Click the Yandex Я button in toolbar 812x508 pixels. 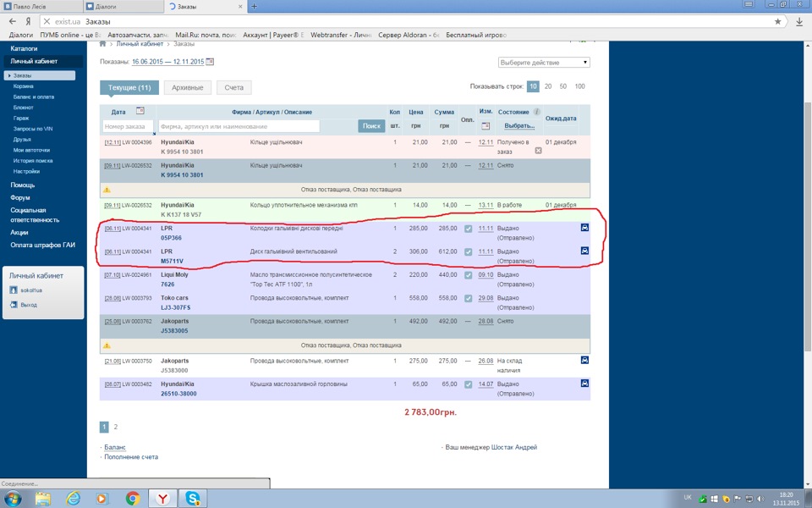click(28, 22)
